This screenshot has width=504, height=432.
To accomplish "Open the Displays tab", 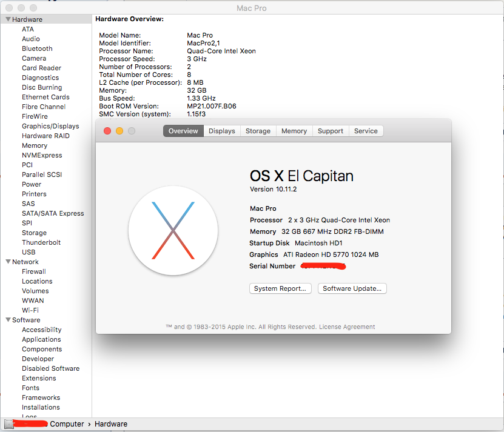I will click(222, 131).
